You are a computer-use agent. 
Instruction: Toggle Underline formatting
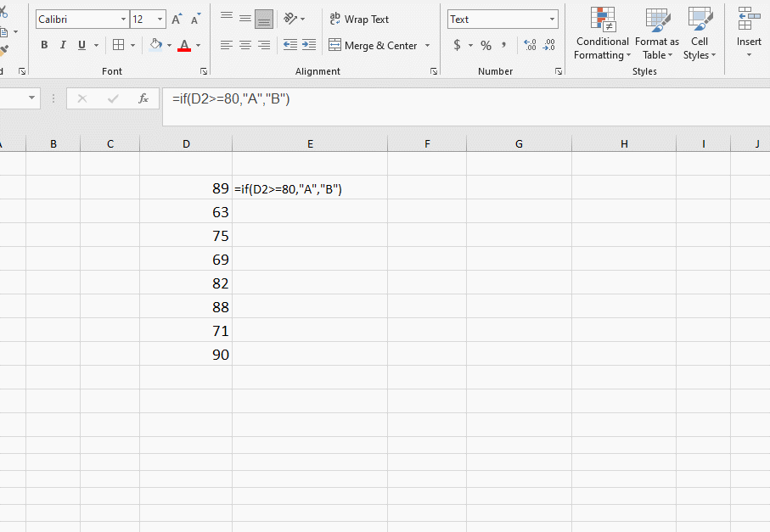click(x=81, y=45)
